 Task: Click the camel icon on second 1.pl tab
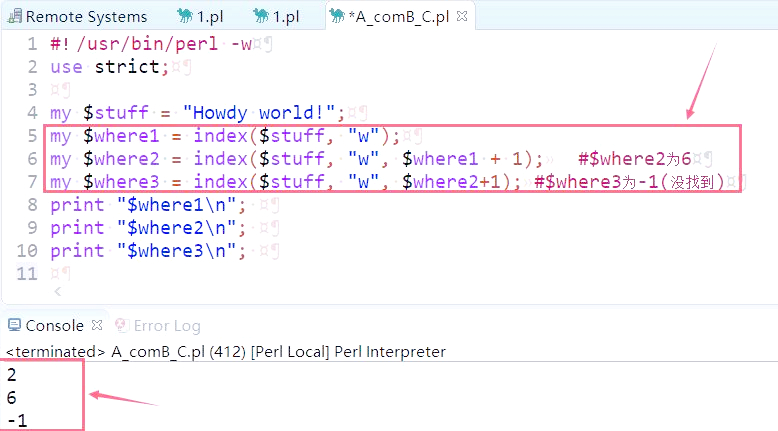(261, 16)
